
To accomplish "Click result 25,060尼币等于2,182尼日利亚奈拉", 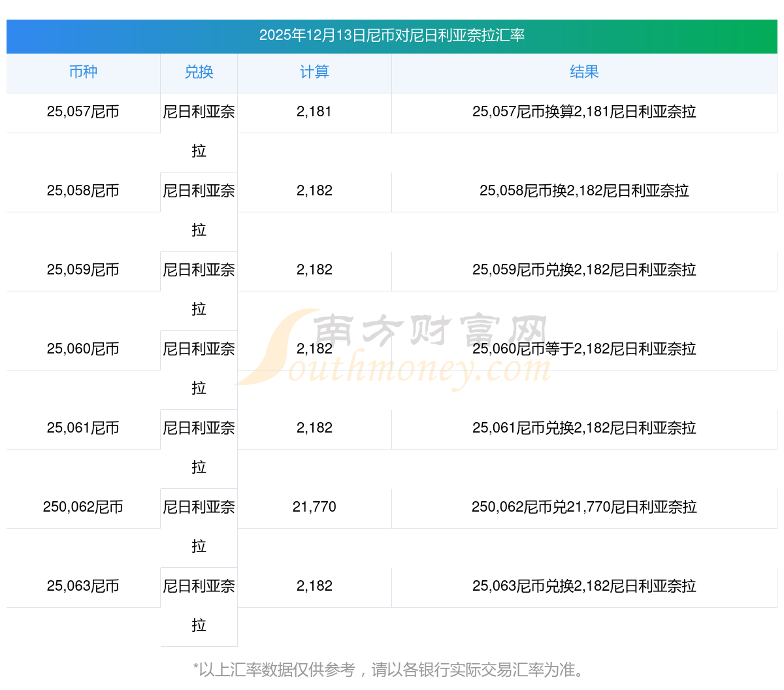I will (x=584, y=350).
